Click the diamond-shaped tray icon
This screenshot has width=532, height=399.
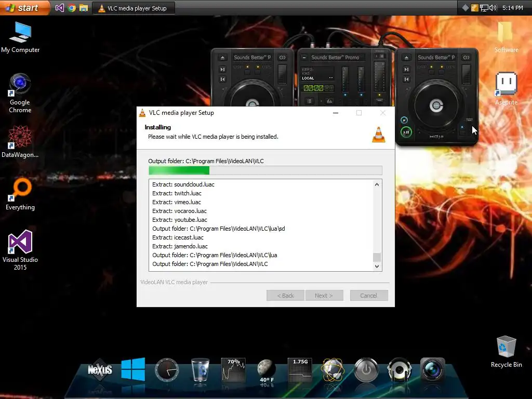coord(465,8)
